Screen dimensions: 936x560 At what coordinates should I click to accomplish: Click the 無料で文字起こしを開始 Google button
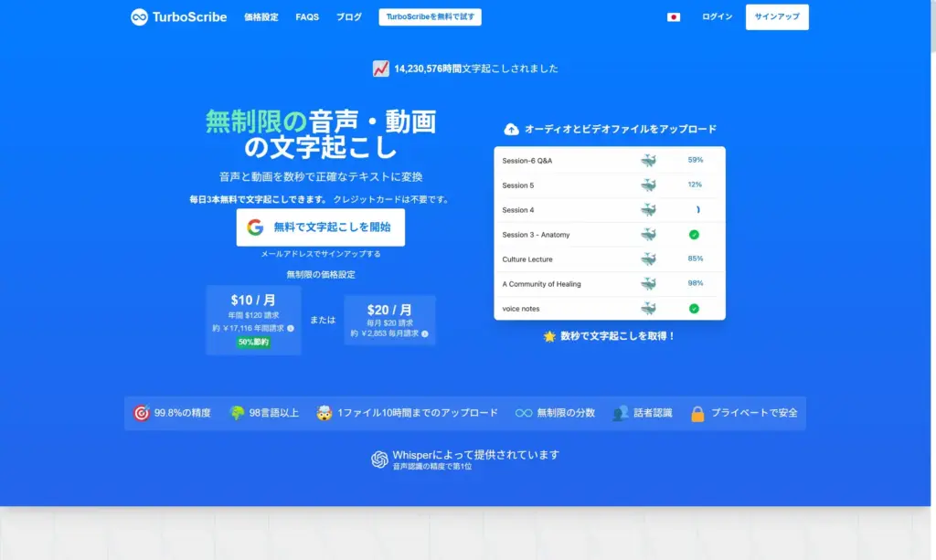point(321,227)
